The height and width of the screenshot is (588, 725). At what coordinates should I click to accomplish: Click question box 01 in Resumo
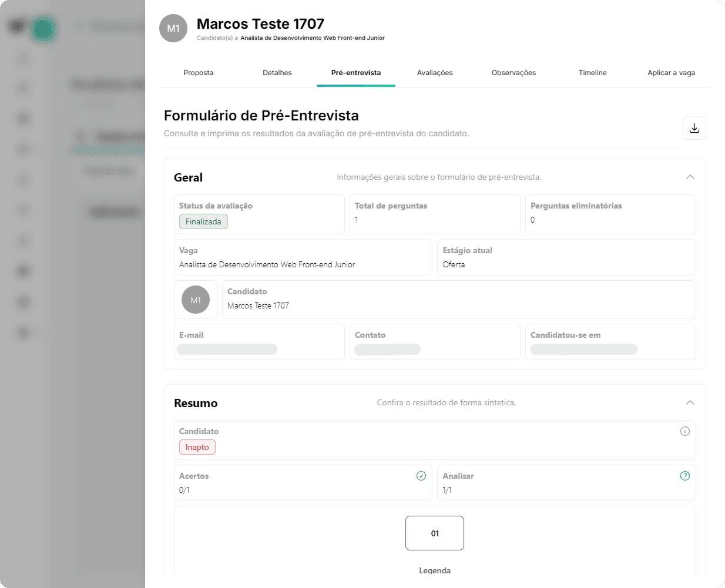435,533
